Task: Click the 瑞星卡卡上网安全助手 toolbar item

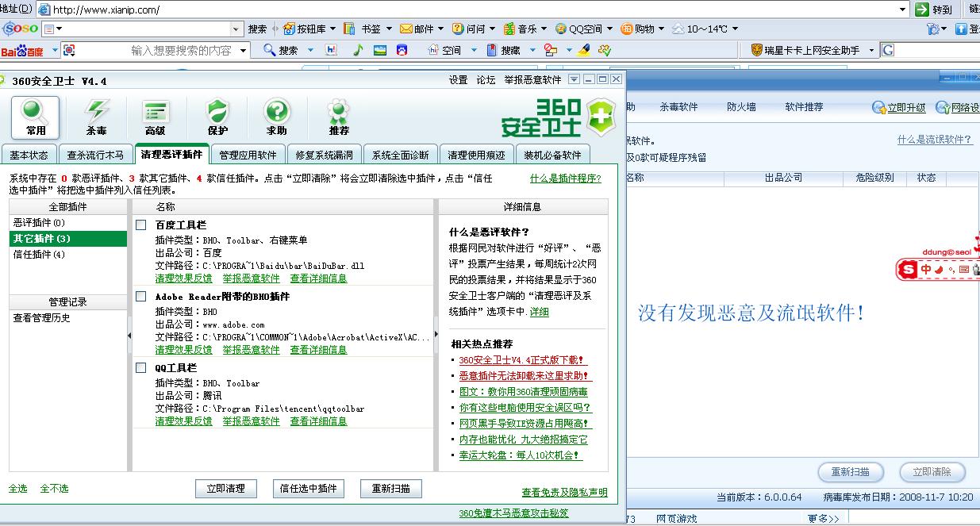Action: coord(805,50)
